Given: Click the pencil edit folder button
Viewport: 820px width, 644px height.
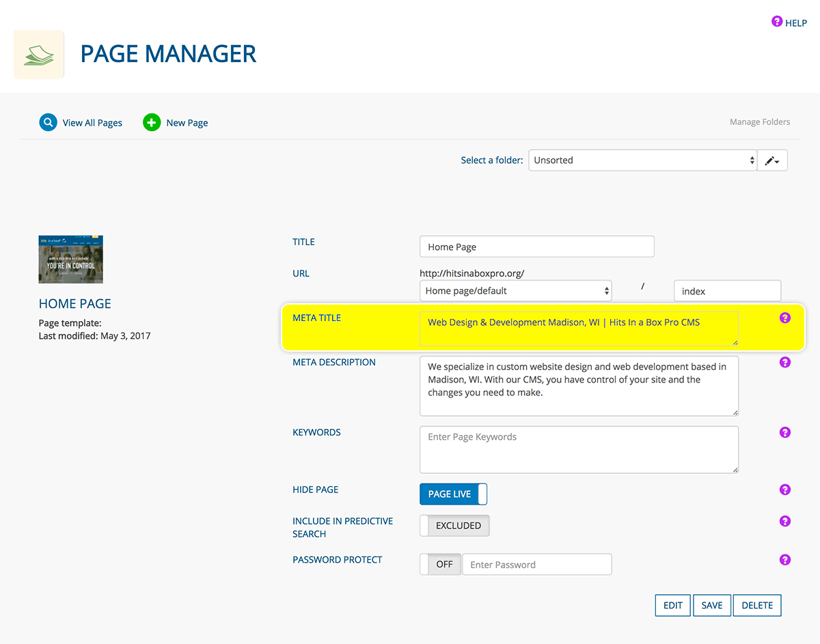Looking at the screenshot, I should tap(772, 160).
